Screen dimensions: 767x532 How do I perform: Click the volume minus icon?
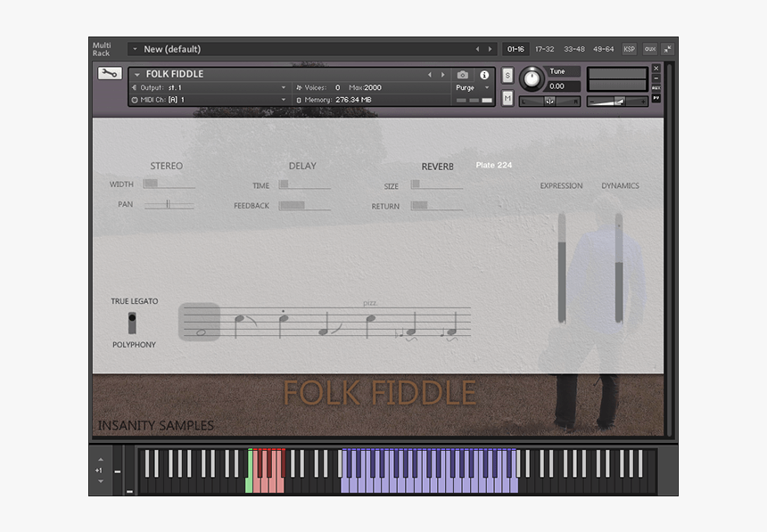point(592,102)
